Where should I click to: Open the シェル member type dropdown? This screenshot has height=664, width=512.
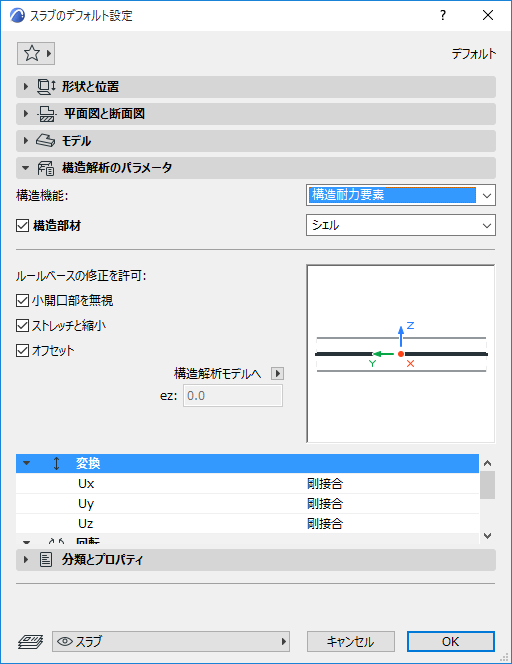tap(401, 225)
